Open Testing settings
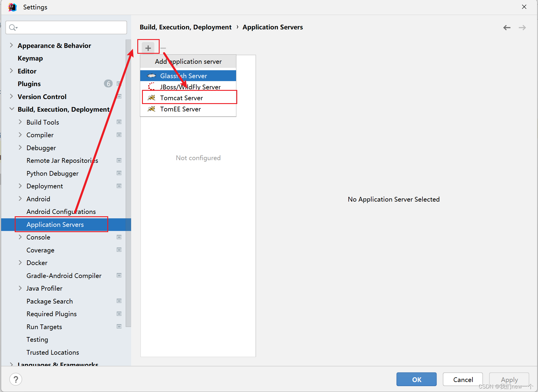This screenshot has width=538, height=392. point(37,339)
